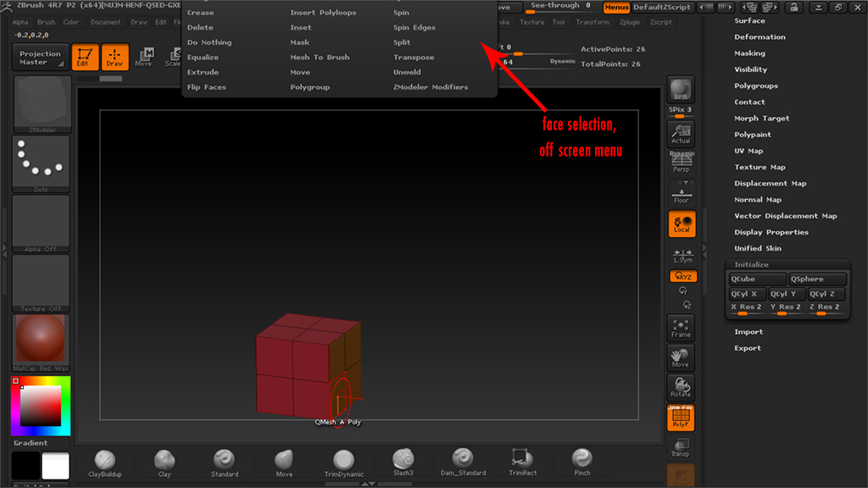Screen dimensions: 868x488
Task: Expand the Surface subpalette
Action: 749,20
